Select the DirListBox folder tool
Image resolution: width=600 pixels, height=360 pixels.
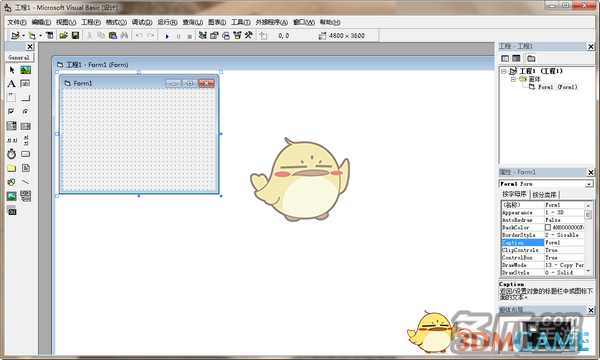tap(11, 168)
